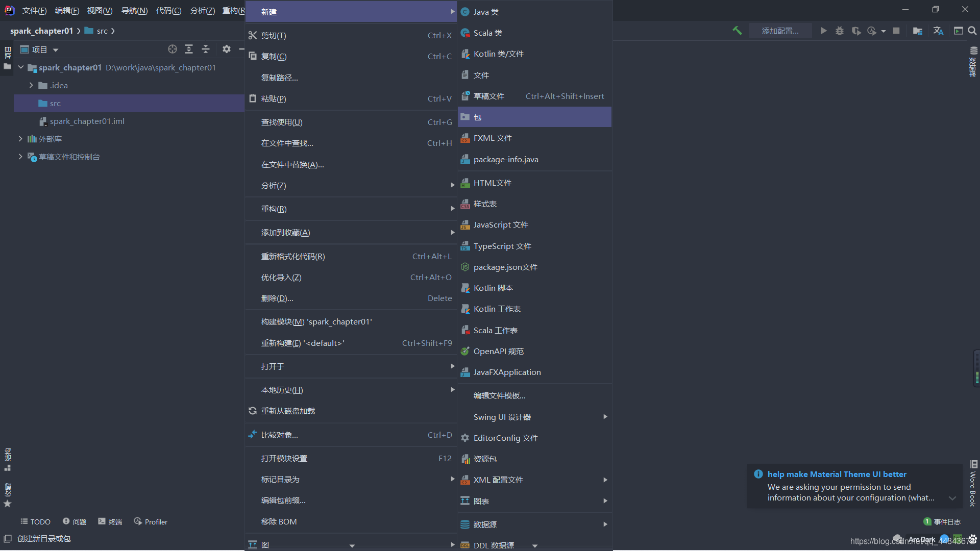Click help make Material Theme UI better link
This screenshot has height=551, width=980.
pos(837,474)
